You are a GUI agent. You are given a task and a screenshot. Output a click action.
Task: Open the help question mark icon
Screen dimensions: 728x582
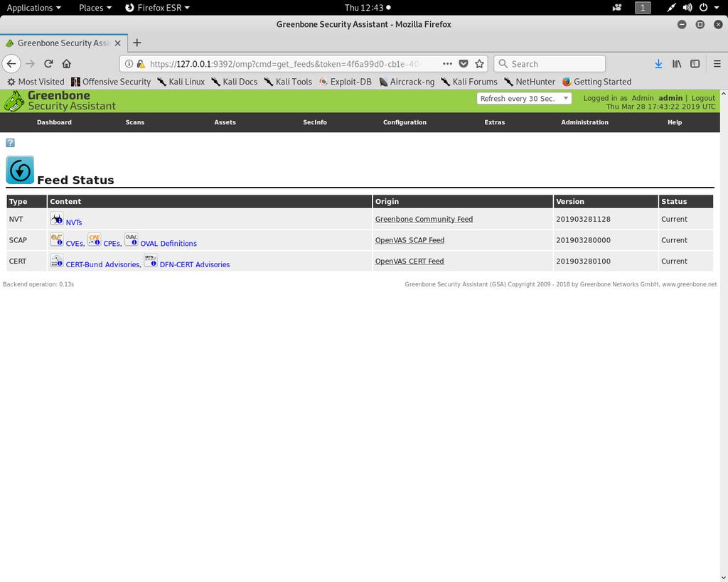pyautogui.click(x=10, y=143)
